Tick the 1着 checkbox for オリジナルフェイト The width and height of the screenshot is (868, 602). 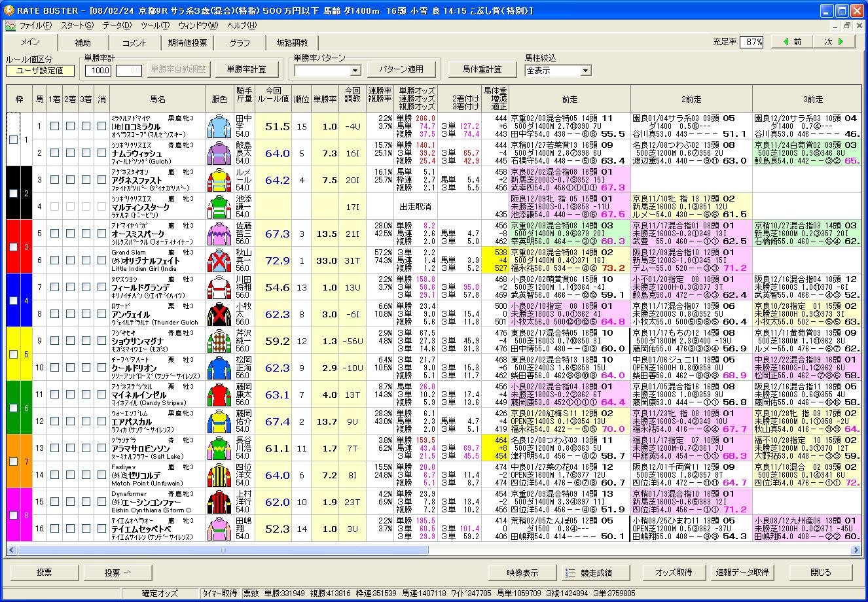coord(55,260)
